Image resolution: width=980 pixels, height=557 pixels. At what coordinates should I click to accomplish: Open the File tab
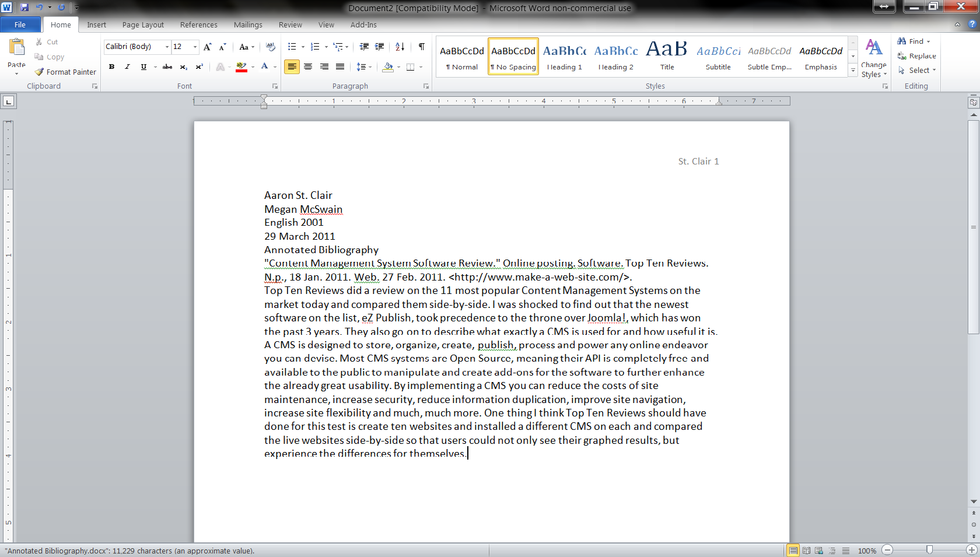pyautogui.click(x=20, y=24)
